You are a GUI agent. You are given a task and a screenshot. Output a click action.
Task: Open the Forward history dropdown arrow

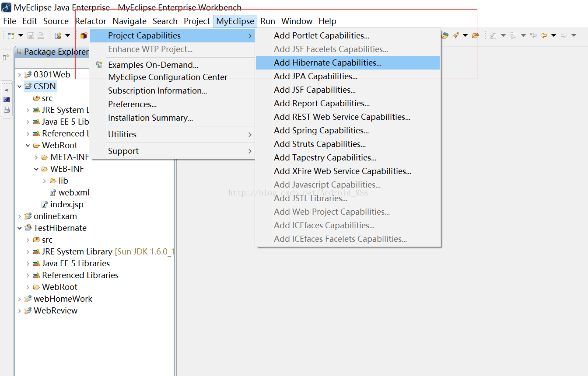[x=574, y=35]
